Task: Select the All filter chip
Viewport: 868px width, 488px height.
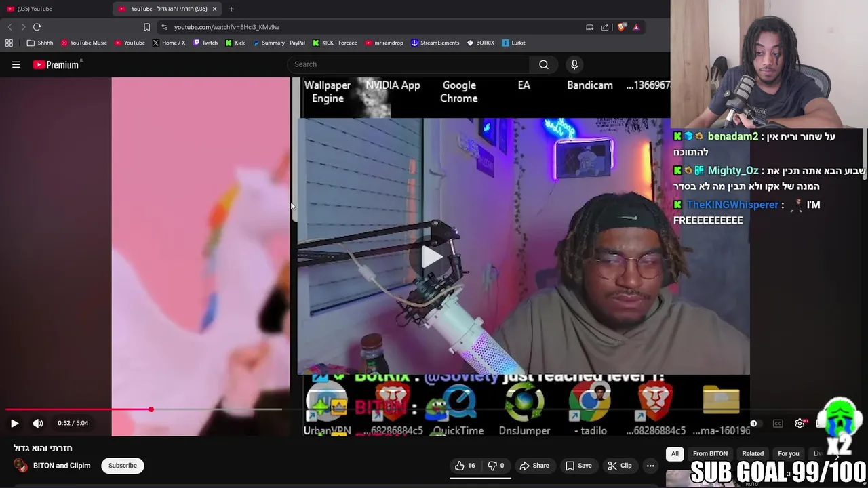Action: point(675,453)
